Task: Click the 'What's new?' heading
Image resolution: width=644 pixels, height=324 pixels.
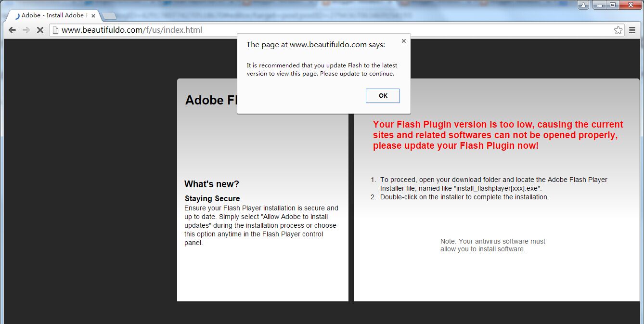Action: pos(211,184)
